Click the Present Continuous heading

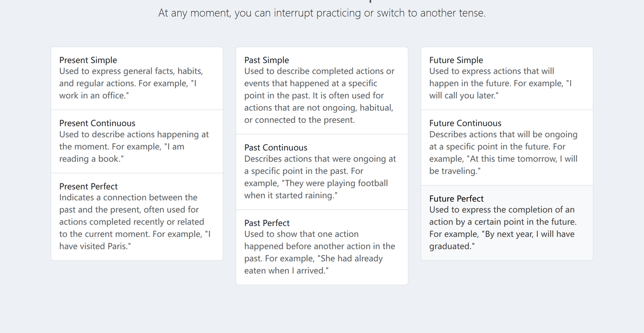point(97,123)
